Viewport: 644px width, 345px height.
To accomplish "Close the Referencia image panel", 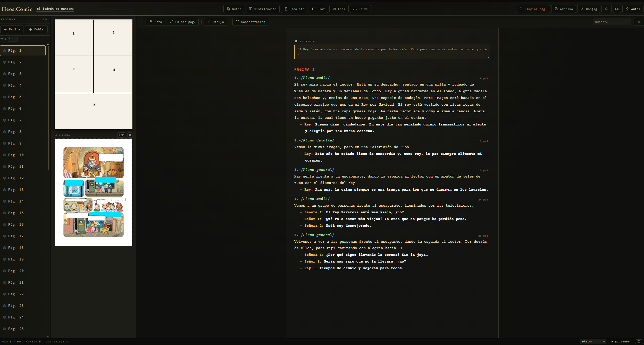I will click(130, 135).
